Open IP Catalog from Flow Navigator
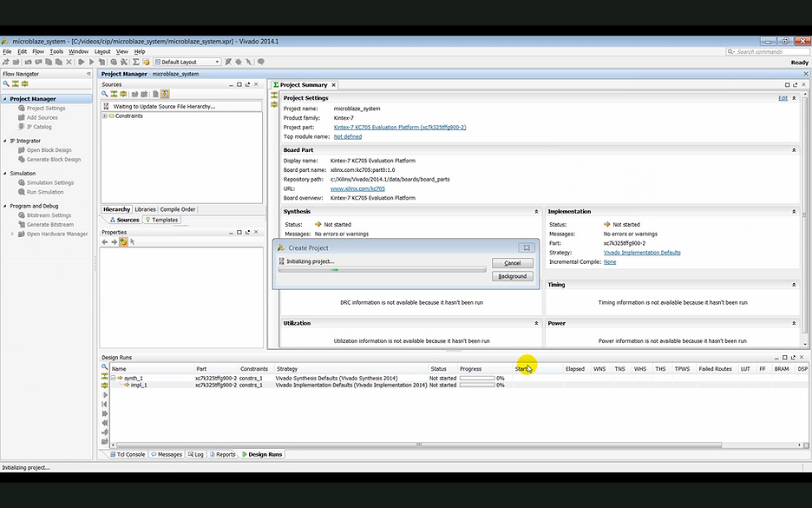 (x=41, y=127)
